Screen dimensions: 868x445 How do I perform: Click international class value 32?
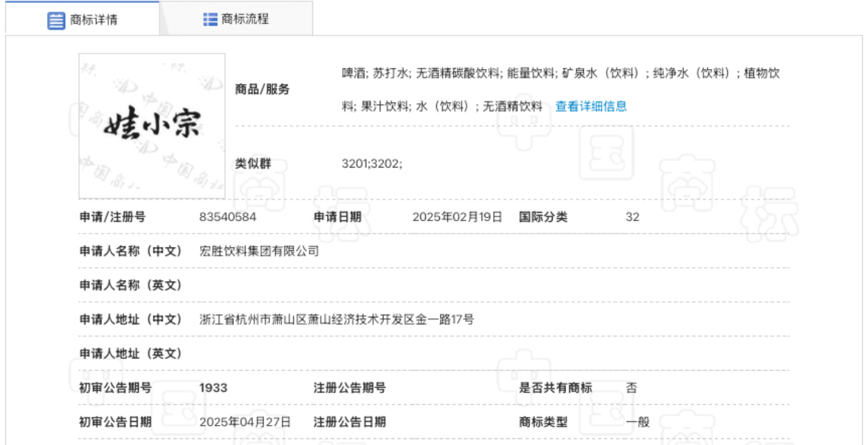click(x=632, y=217)
